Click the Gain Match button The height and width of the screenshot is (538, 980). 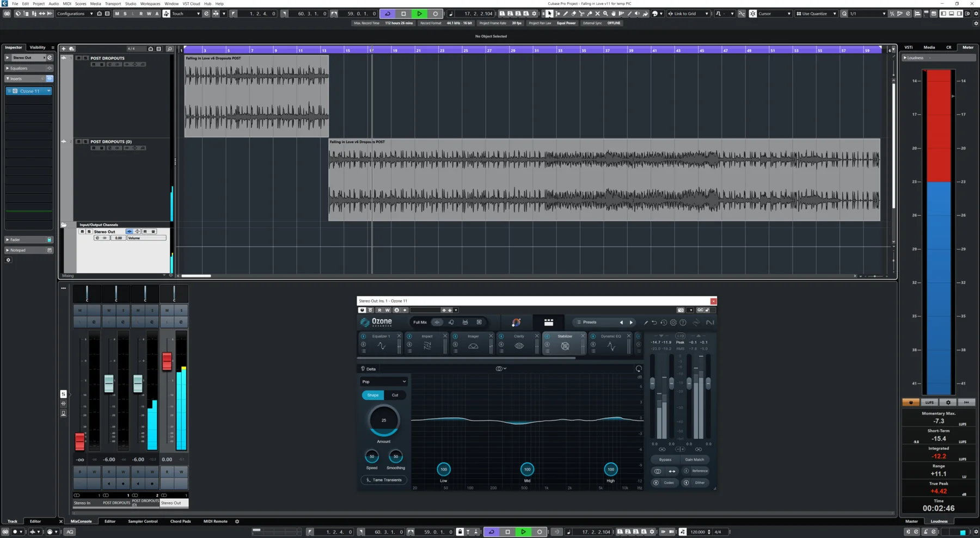coord(695,460)
